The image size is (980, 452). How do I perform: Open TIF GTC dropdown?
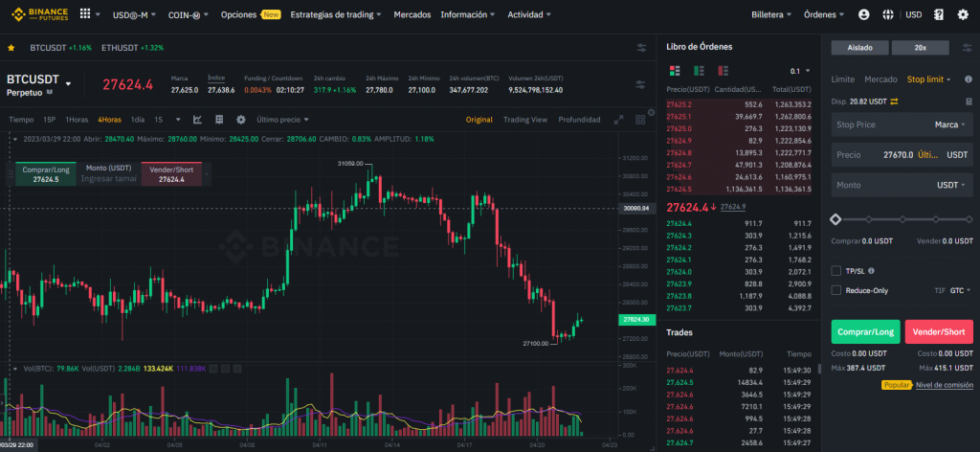(x=961, y=290)
